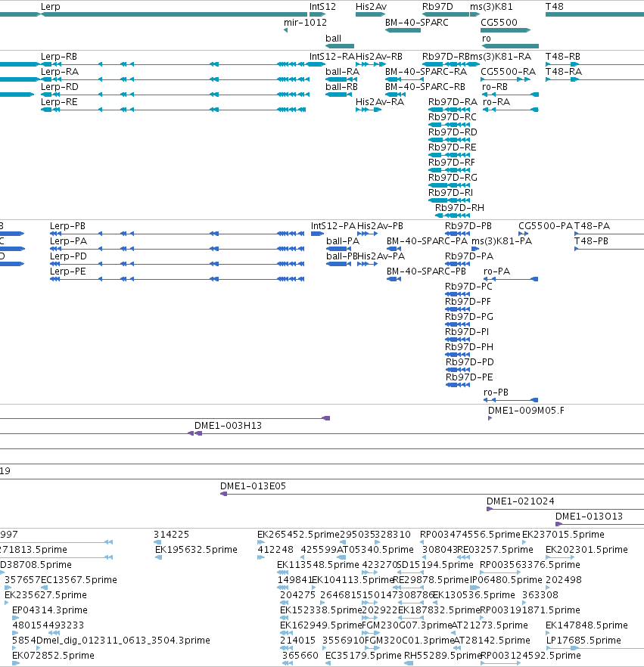Open ro-RA transcript label
Viewport: 644px width, 667px height.
point(496,101)
